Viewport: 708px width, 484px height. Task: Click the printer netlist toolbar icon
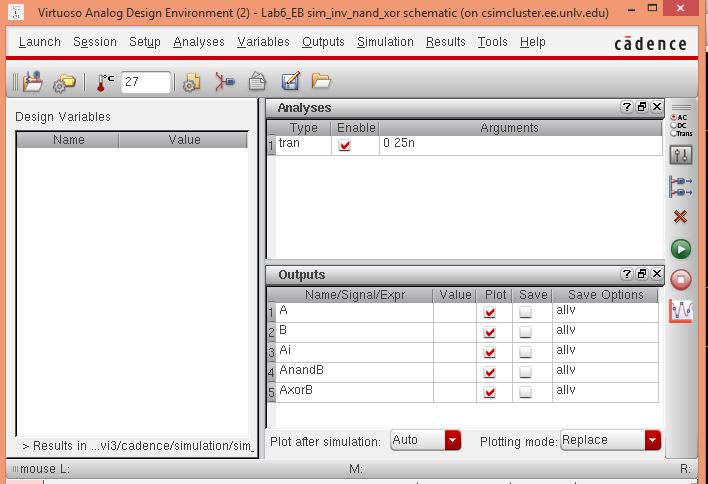click(x=257, y=82)
